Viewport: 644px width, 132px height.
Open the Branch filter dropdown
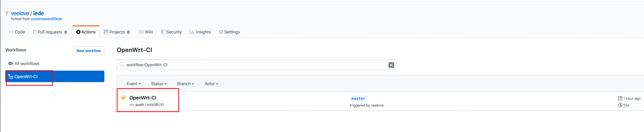[x=185, y=84]
